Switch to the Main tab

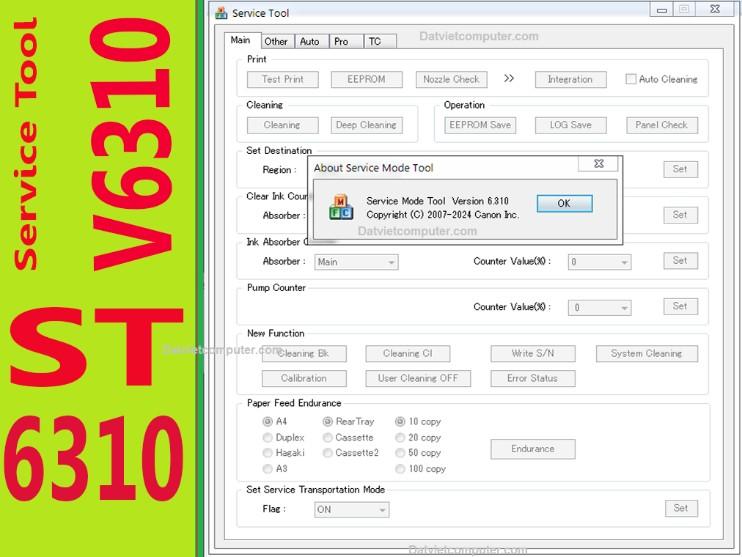[x=240, y=40]
